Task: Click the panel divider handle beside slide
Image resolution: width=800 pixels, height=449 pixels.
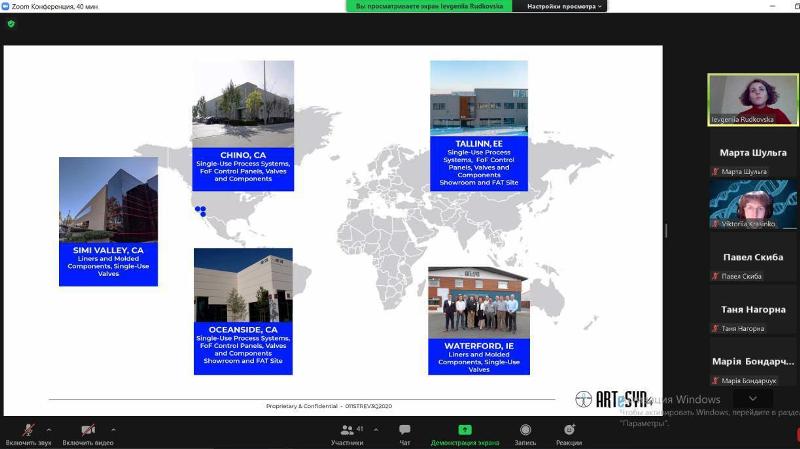Action: coord(666,231)
